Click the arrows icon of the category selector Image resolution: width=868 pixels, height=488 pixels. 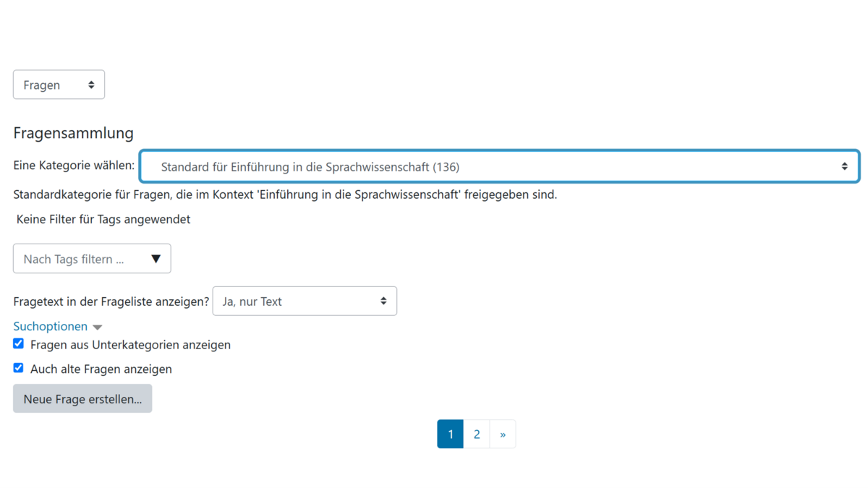[844, 166]
